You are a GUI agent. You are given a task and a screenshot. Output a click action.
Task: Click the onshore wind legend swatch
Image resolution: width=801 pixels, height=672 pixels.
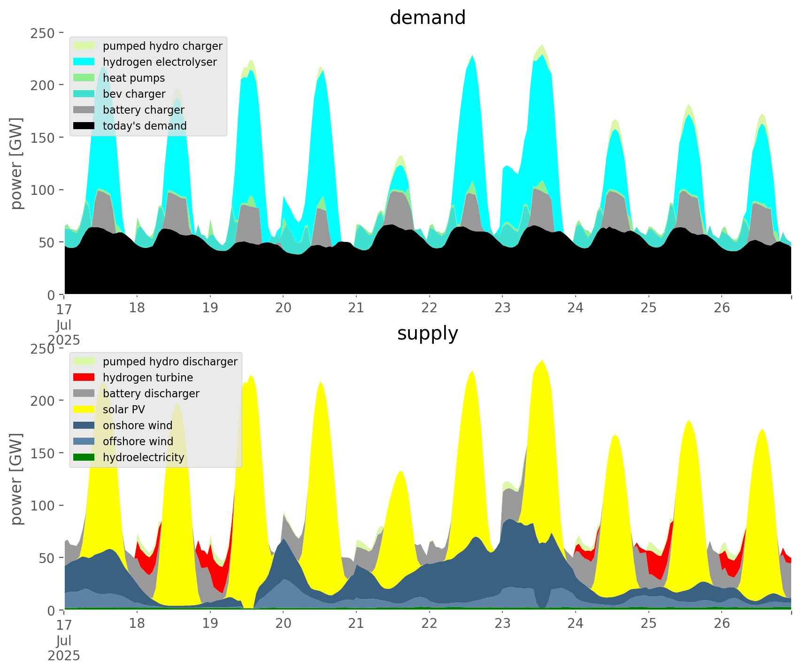click(x=85, y=425)
